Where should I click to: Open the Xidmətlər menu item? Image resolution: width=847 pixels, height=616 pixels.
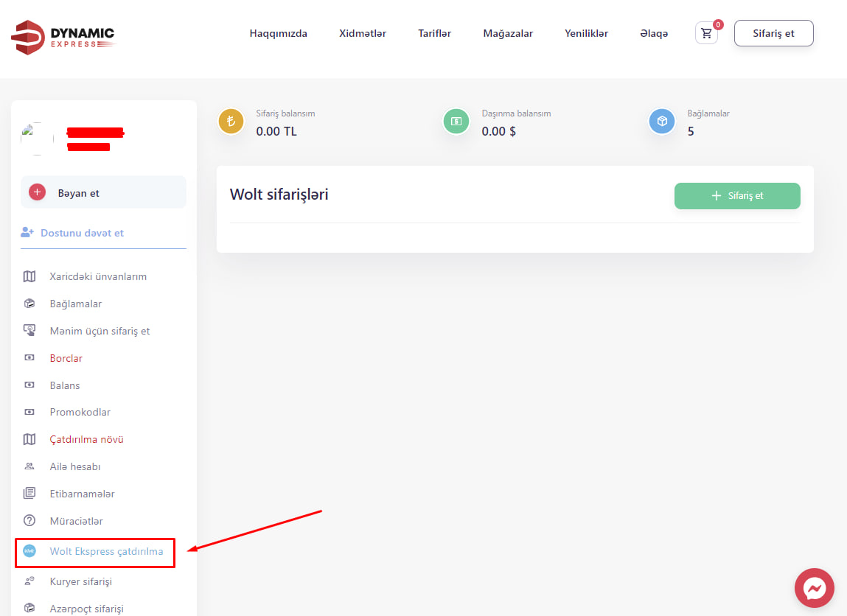(363, 33)
